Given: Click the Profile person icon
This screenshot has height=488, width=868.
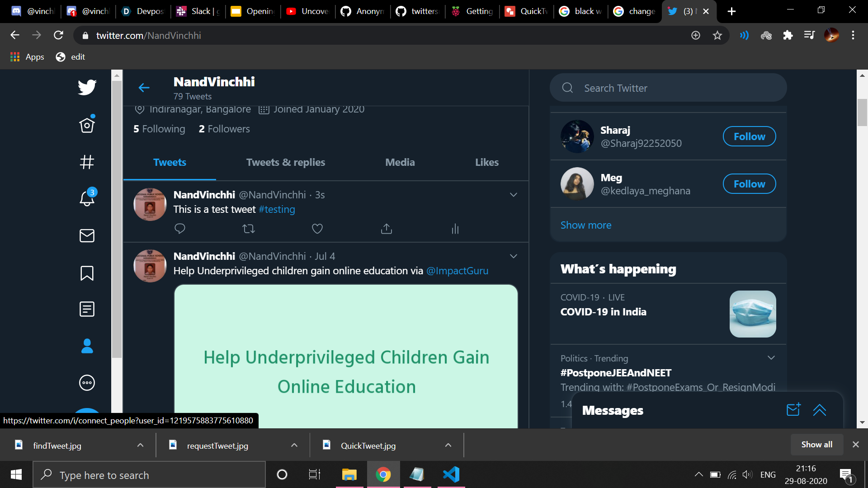Looking at the screenshot, I should [87, 346].
